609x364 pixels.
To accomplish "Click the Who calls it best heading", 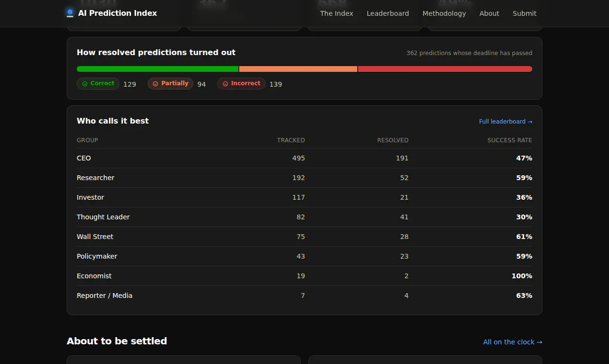I will coord(113,121).
